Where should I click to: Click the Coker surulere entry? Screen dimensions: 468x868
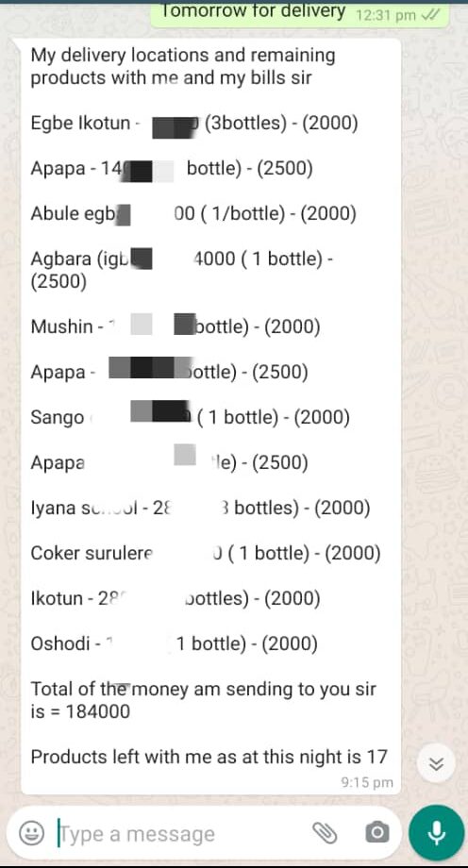tap(206, 553)
